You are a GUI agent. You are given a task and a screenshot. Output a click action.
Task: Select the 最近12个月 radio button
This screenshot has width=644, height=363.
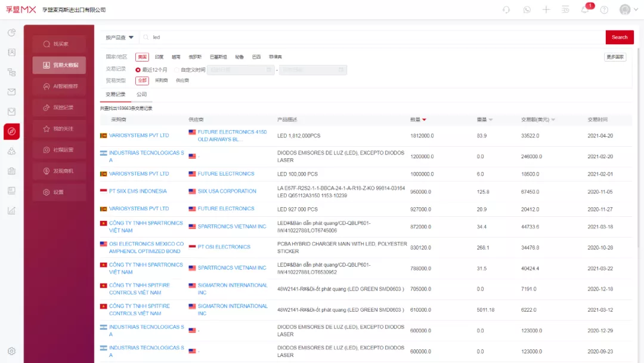pos(138,70)
